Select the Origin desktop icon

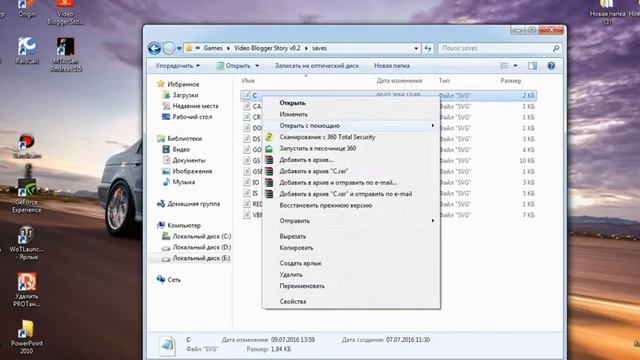pyautogui.click(x=27, y=9)
